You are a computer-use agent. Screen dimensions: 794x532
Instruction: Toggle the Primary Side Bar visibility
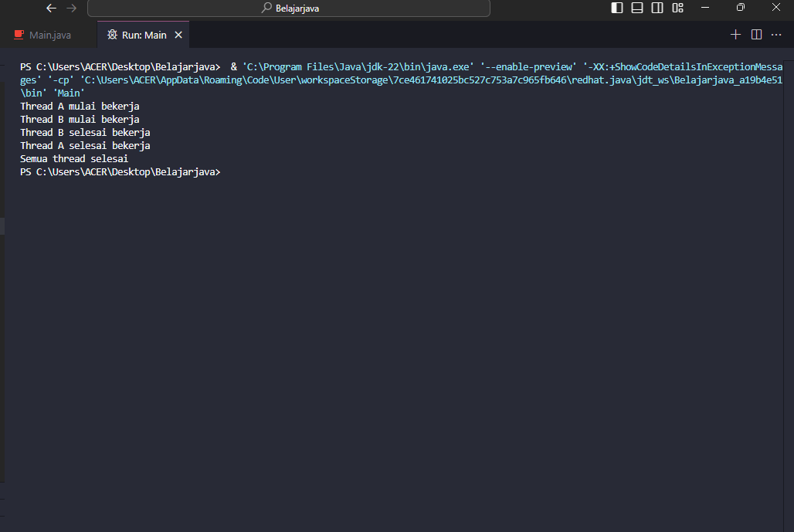coord(617,8)
